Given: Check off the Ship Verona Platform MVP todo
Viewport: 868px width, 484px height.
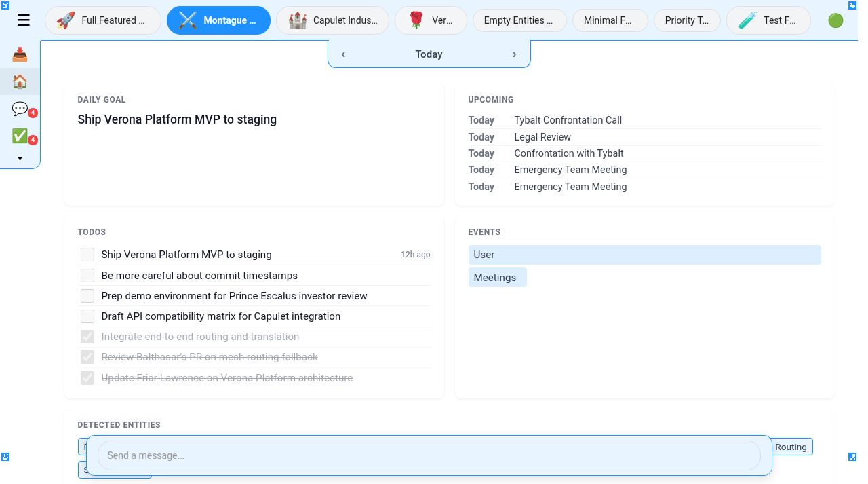Looking at the screenshot, I should click(x=87, y=255).
